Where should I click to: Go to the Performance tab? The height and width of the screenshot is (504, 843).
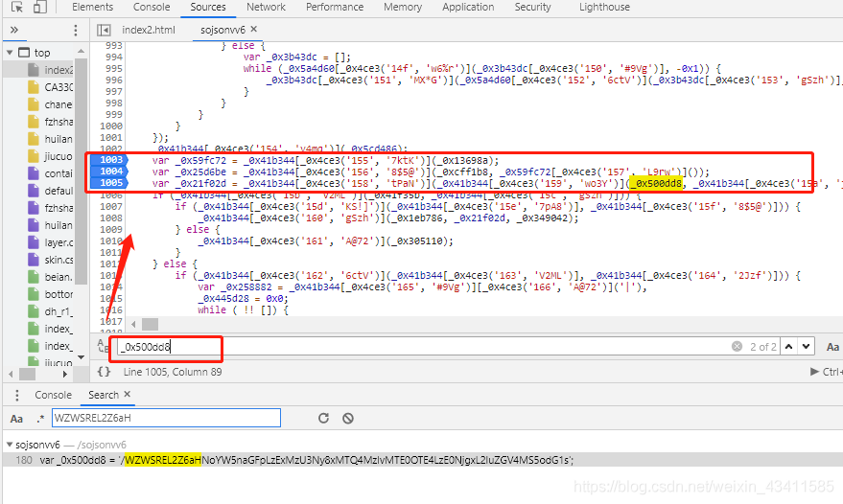[335, 7]
